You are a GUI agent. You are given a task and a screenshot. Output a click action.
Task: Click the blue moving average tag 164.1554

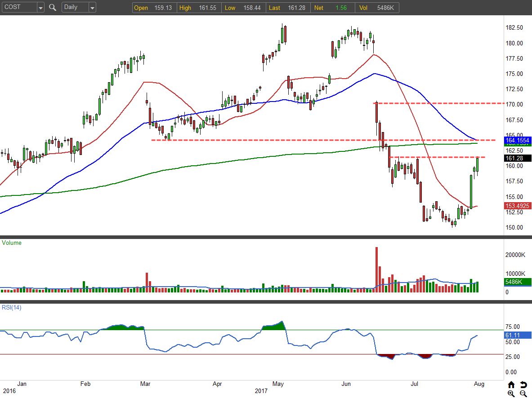517,141
